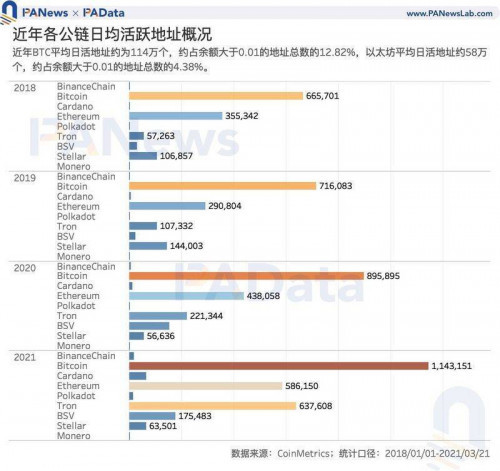
Task: Click the value label 290,804
Action: [225, 206]
